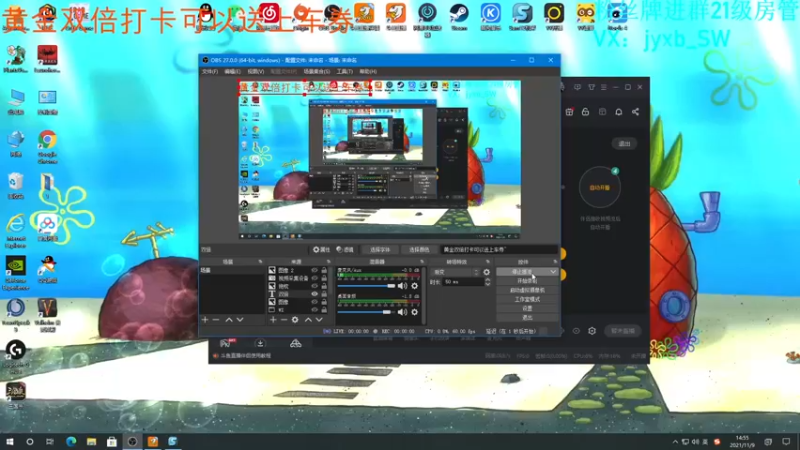Open desktop audio settings gear
The height and width of the screenshot is (450, 800).
414,312
